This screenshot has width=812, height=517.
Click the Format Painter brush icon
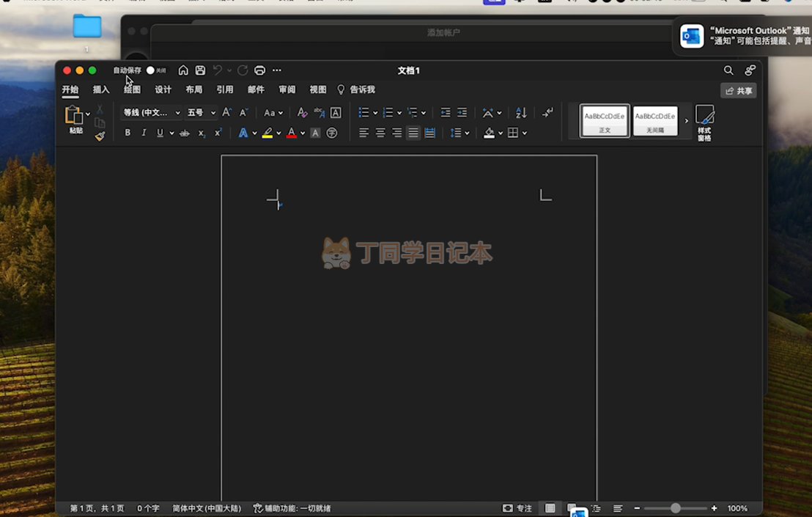tap(100, 136)
